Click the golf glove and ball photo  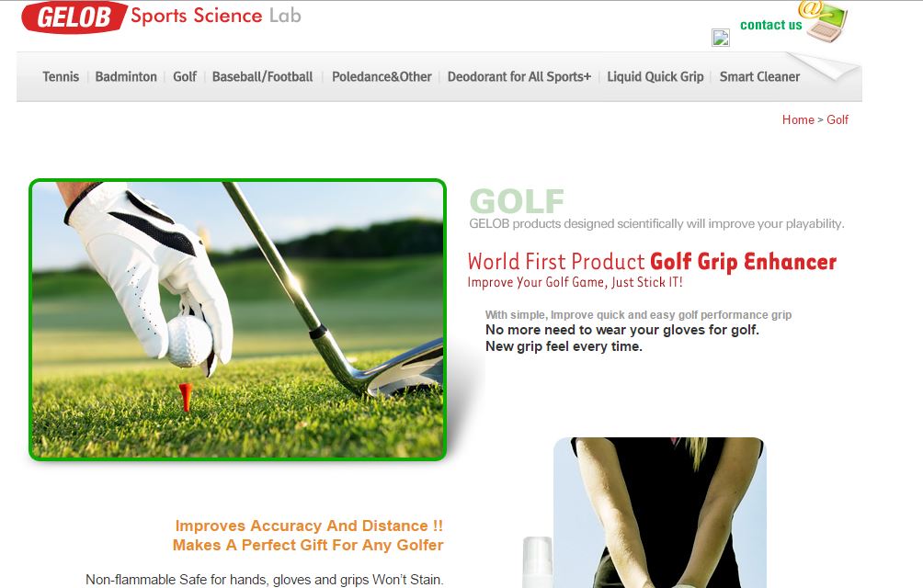(x=238, y=320)
